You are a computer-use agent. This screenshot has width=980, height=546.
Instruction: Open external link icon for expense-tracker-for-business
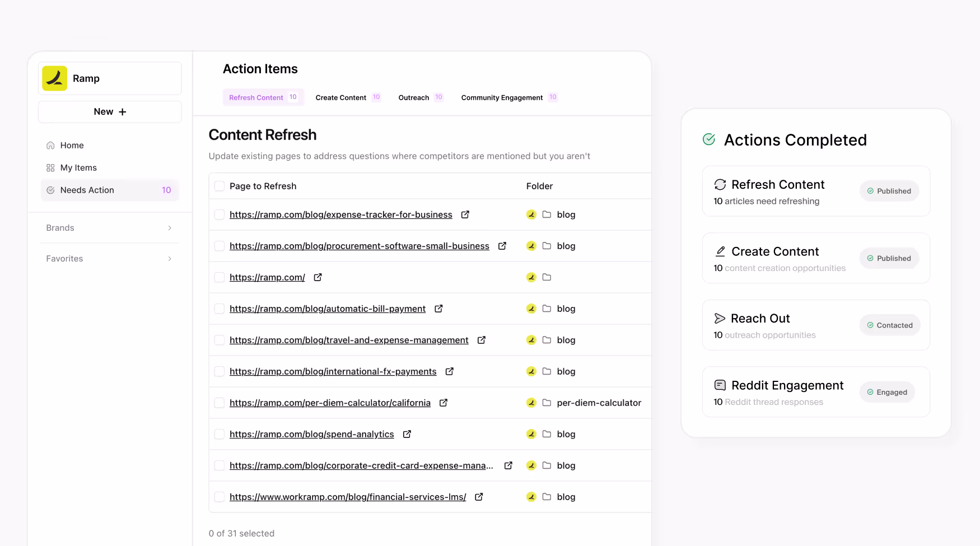click(x=465, y=214)
